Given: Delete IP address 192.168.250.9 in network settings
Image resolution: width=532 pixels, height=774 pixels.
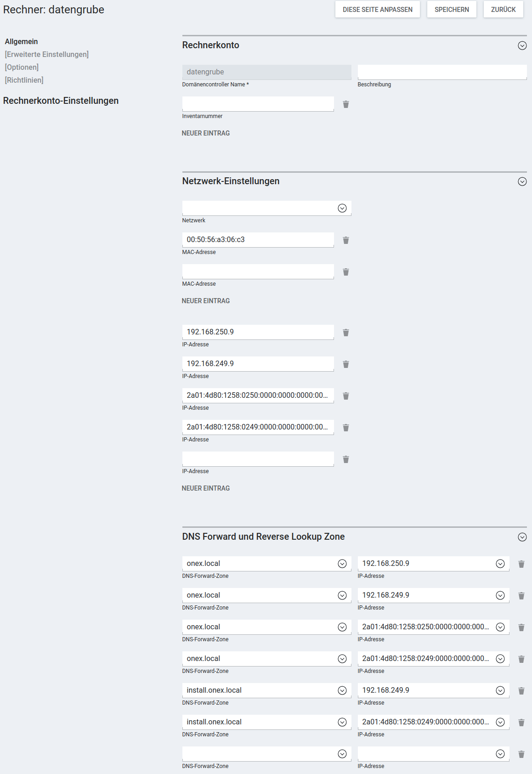Looking at the screenshot, I should (346, 333).
